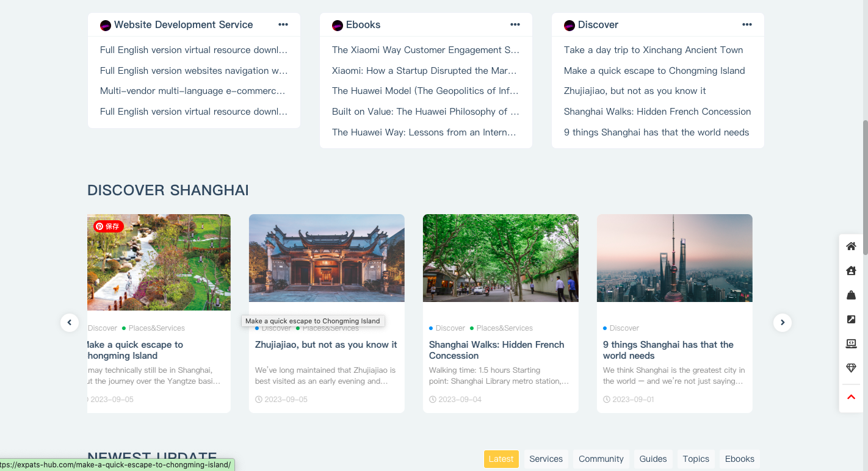Click the carousel next arrow
This screenshot has height=471, width=868.
782,322
